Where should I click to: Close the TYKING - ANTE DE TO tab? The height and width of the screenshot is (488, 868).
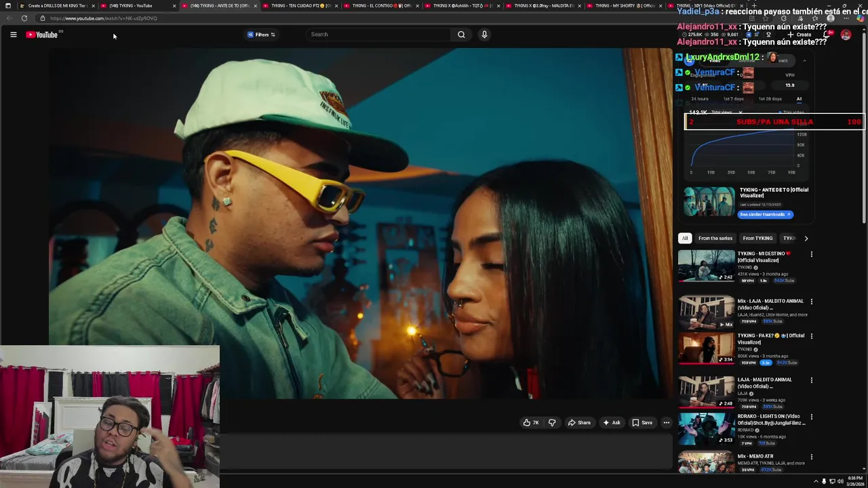[255, 5]
